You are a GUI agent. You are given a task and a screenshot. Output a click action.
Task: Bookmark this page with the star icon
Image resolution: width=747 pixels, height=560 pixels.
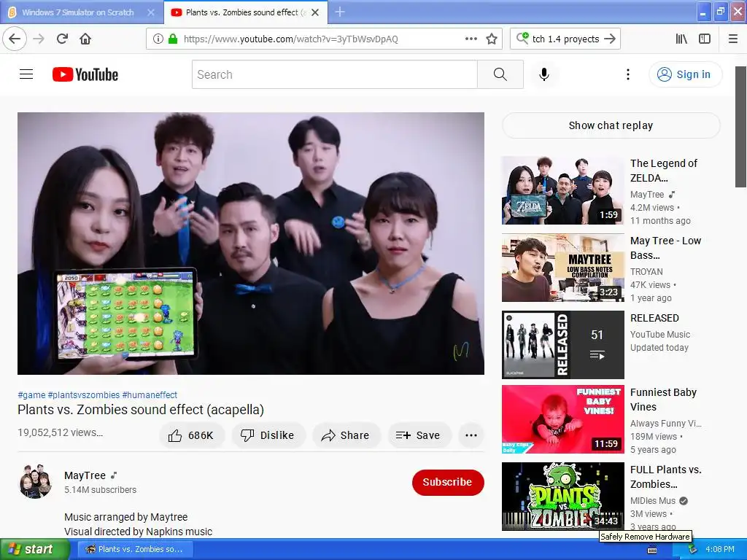[492, 39]
